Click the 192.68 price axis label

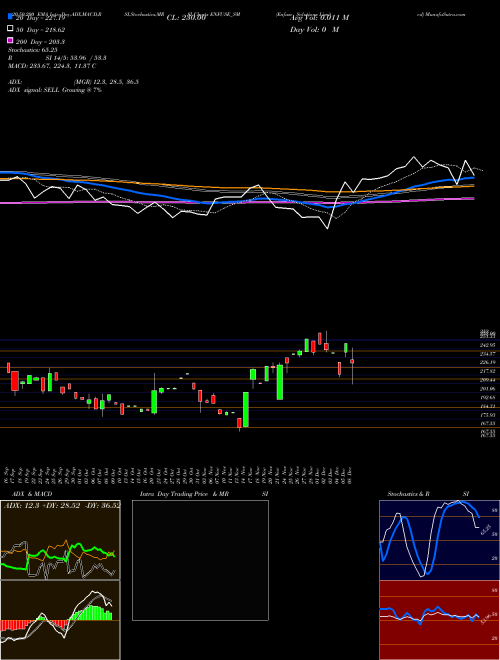(x=487, y=397)
